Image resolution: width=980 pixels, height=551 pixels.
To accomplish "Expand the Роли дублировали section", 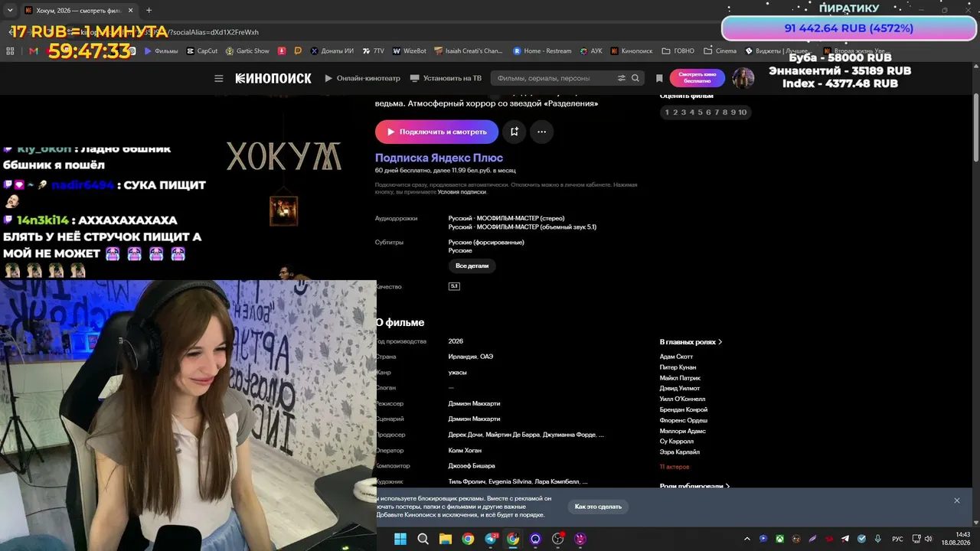I will (694, 486).
